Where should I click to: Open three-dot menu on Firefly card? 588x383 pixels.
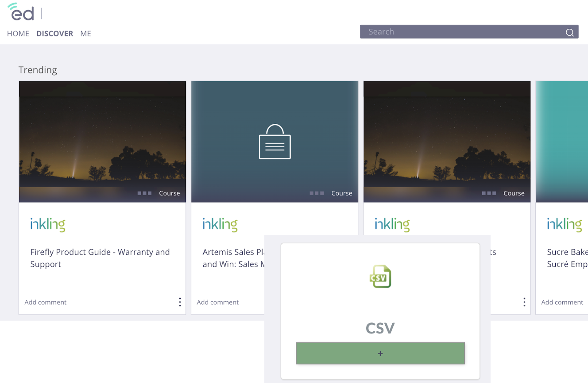click(180, 302)
